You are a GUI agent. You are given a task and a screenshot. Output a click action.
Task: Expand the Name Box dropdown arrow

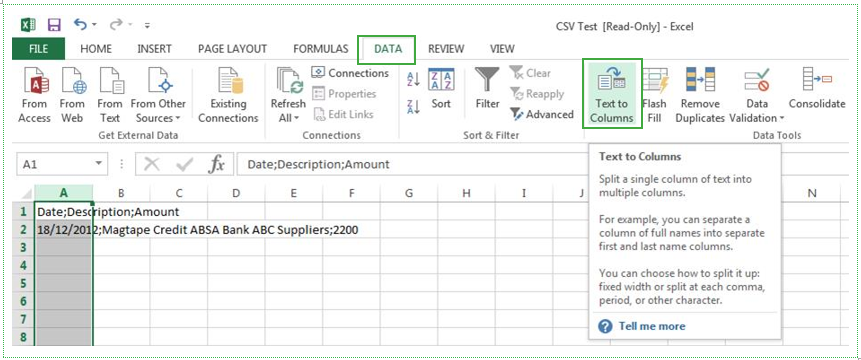pos(98,164)
